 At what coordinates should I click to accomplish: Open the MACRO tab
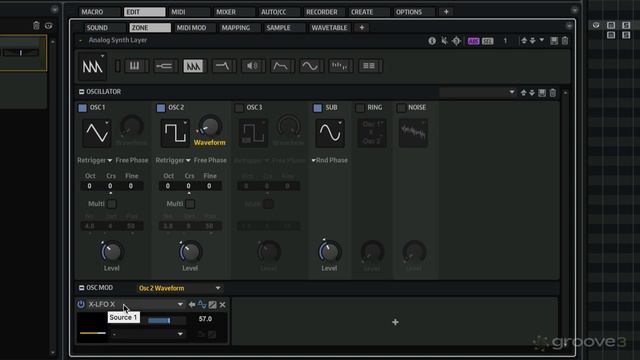[x=99, y=12]
